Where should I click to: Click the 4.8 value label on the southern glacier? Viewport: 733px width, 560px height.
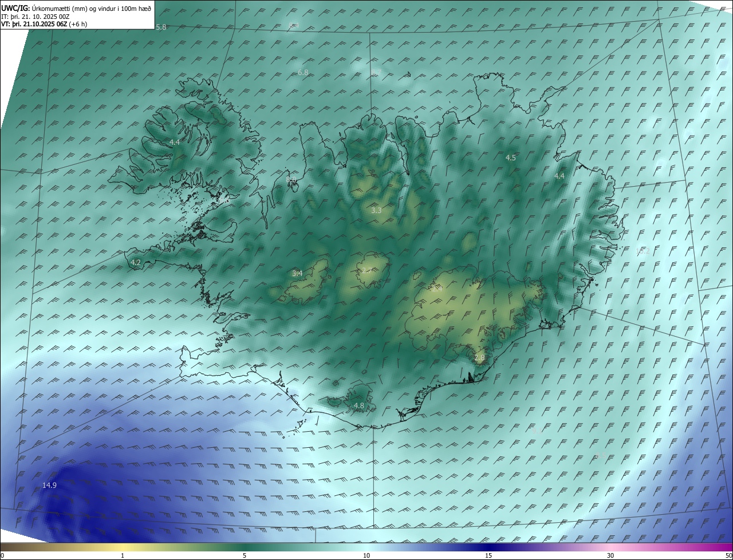click(x=358, y=405)
